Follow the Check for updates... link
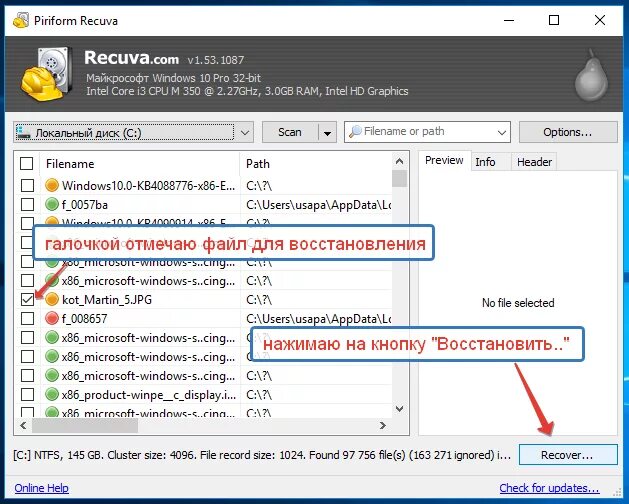629x504 pixels. pos(549,488)
